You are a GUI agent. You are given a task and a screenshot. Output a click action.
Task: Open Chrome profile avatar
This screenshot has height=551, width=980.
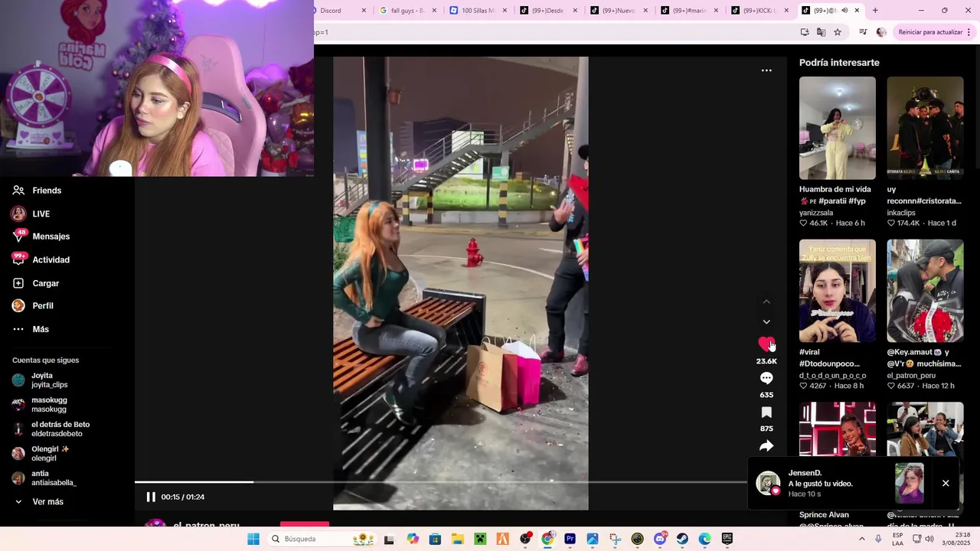[x=881, y=32]
